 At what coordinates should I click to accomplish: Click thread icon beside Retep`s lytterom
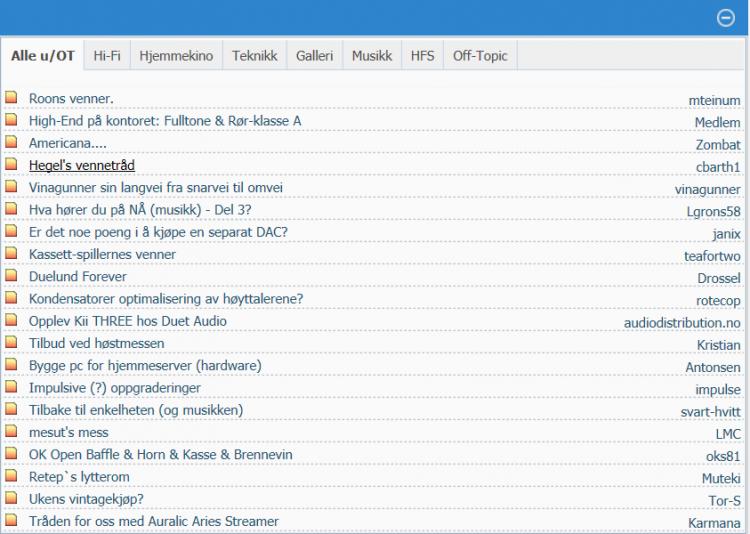(x=11, y=476)
